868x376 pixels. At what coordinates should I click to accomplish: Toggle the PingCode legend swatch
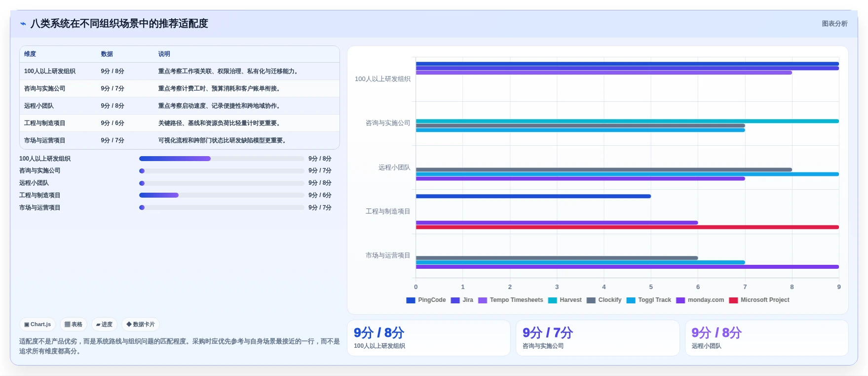411,300
